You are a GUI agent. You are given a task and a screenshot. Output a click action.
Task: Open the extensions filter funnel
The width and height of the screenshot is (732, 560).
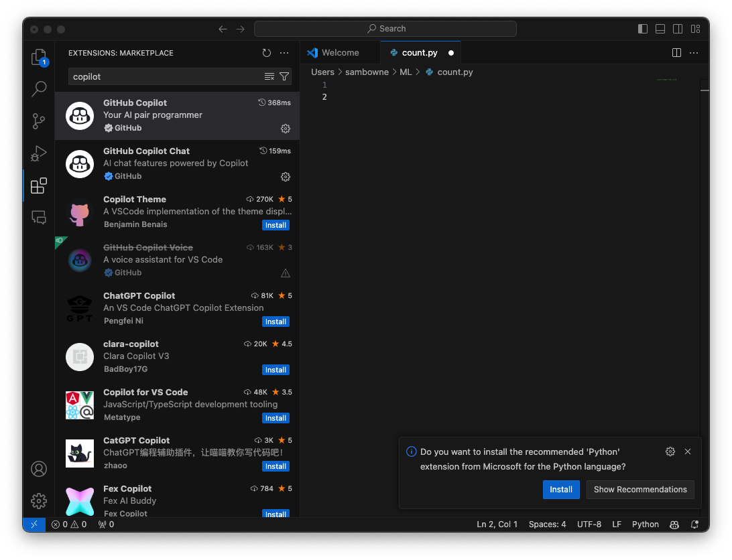(284, 76)
